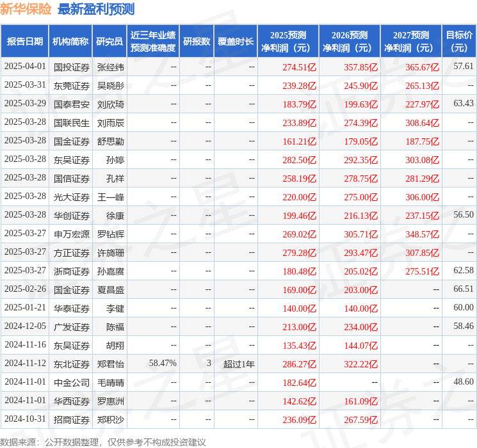Click target price 57.61
The width and height of the screenshot is (477, 448).
[464, 67]
